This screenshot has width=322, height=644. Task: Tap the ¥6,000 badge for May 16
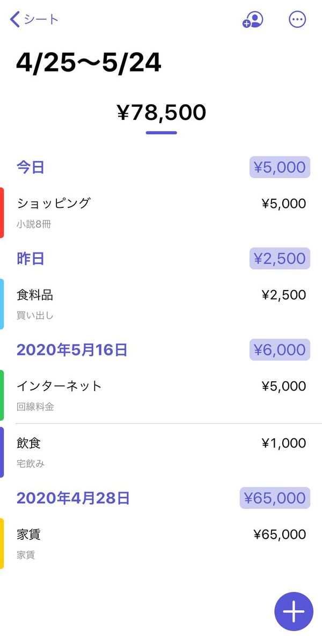click(x=280, y=350)
